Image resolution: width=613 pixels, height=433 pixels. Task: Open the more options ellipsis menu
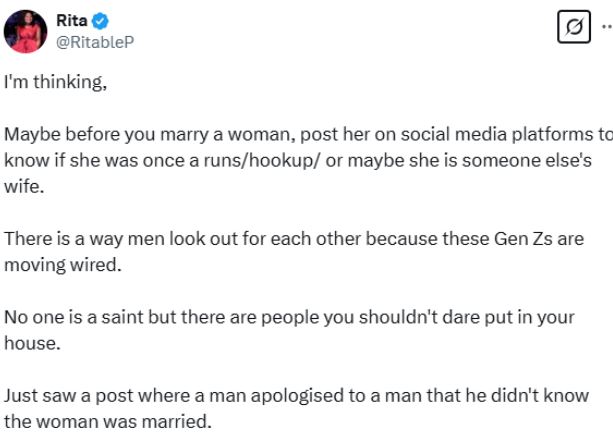(606, 30)
